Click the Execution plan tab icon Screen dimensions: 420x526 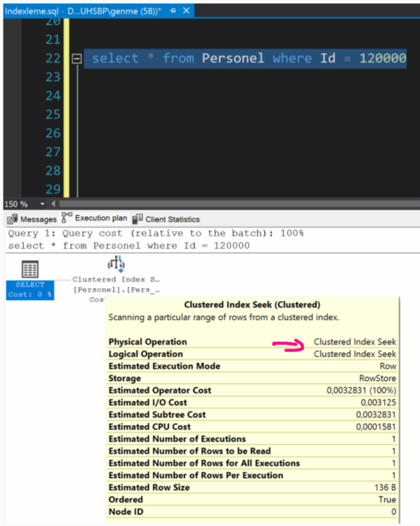tap(67, 218)
